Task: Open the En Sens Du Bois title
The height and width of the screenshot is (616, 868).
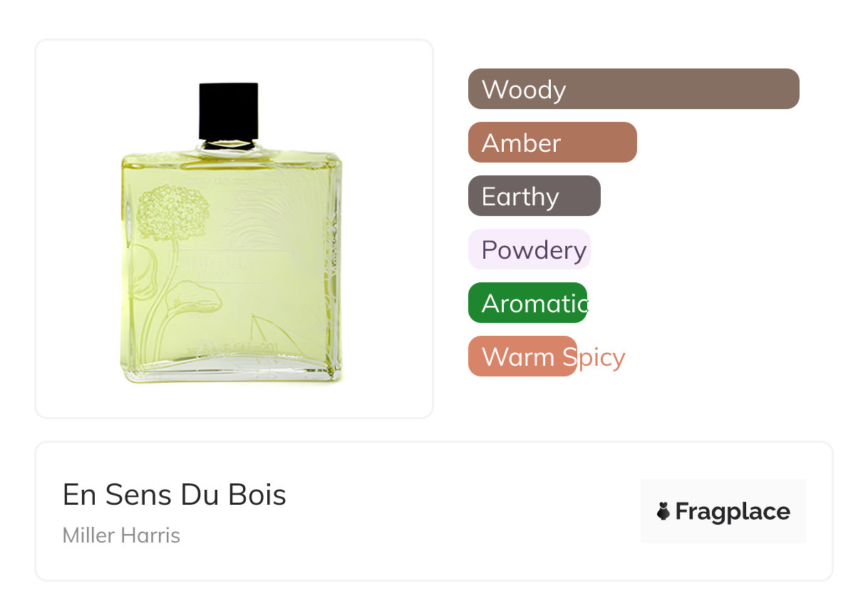Action: click(x=175, y=495)
